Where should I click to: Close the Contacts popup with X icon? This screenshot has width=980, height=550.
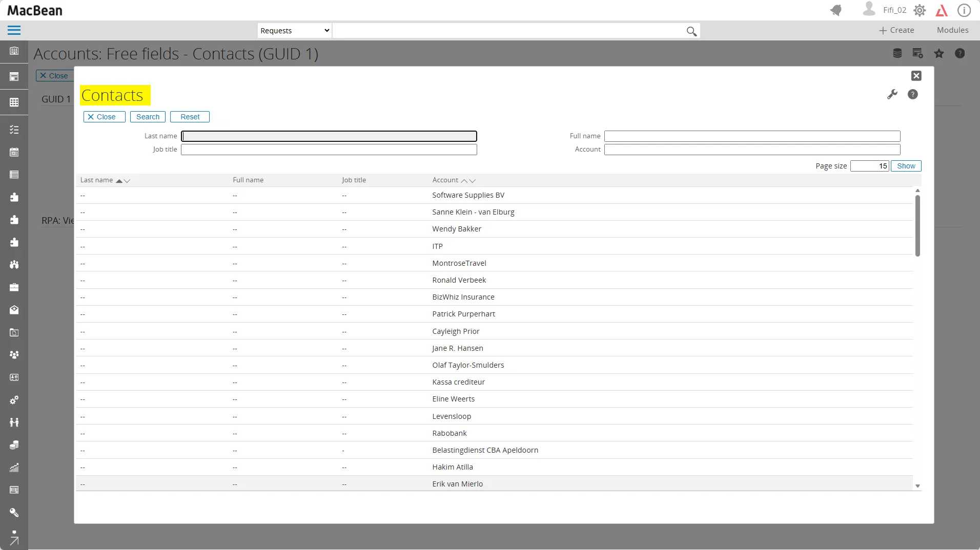pyautogui.click(x=916, y=76)
